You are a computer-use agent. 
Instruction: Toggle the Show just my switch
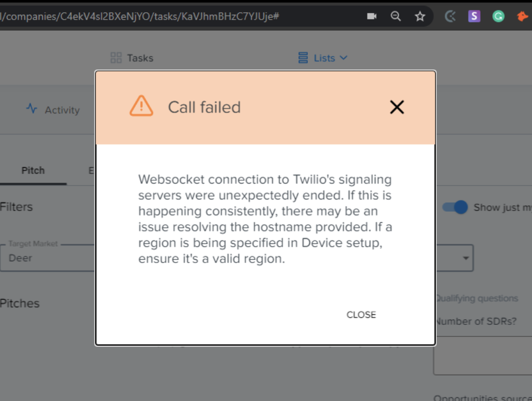[455, 207]
